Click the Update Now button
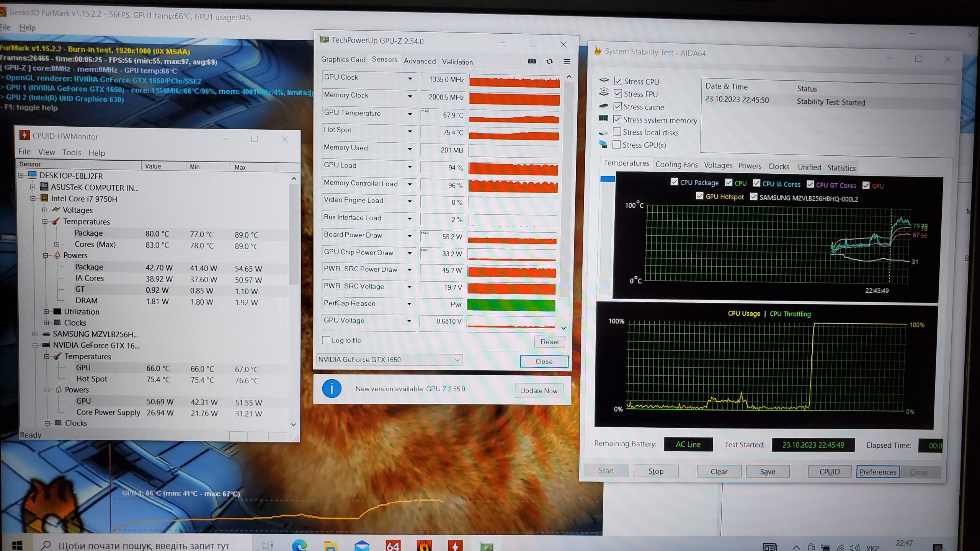980x551 pixels. [538, 391]
